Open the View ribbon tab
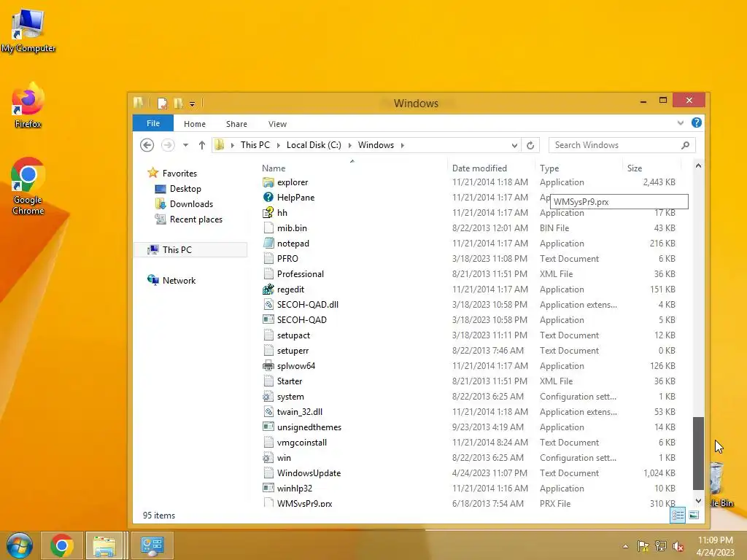The image size is (747, 560). 277,124
